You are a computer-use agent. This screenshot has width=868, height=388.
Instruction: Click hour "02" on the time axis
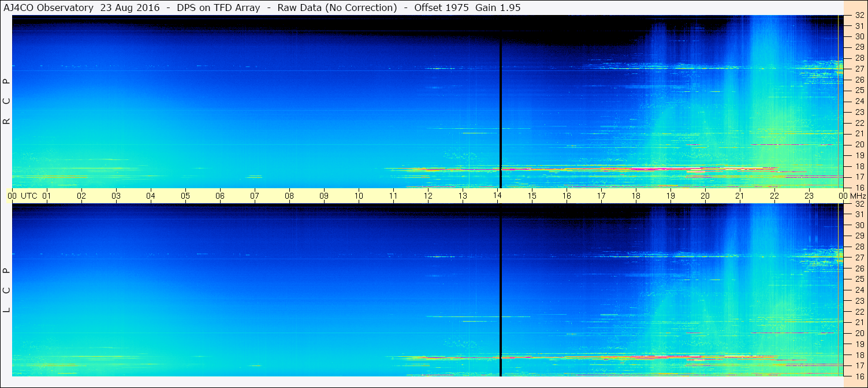pos(81,196)
